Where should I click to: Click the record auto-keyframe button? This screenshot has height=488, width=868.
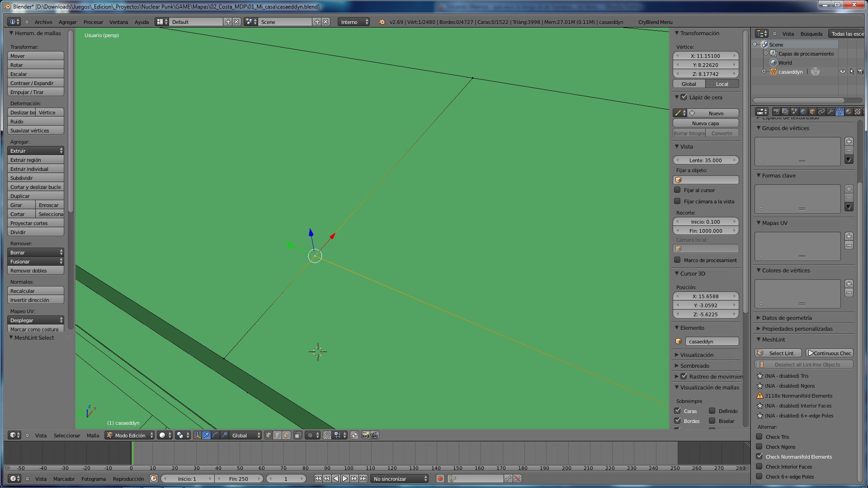coord(440,479)
